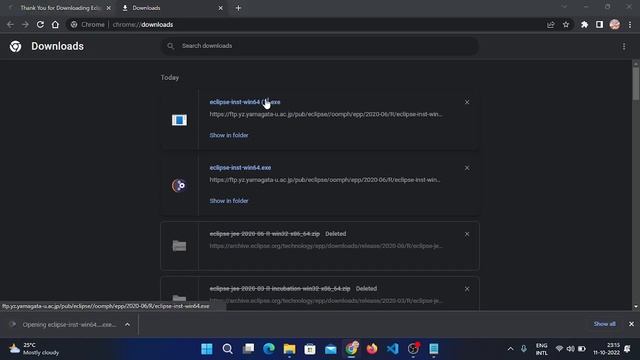Remove eclipse-inst-win64 (1).exe from list
This screenshot has width=640, height=360.
[467, 102]
